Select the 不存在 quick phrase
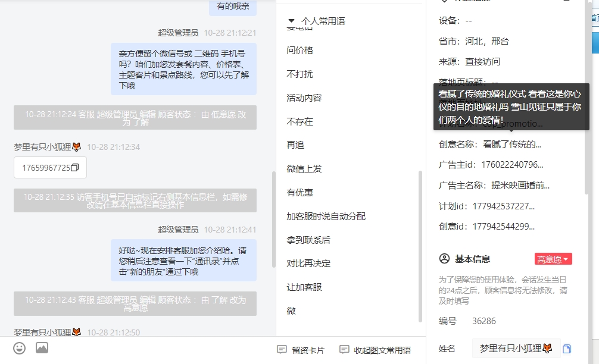 tap(300, 122)
